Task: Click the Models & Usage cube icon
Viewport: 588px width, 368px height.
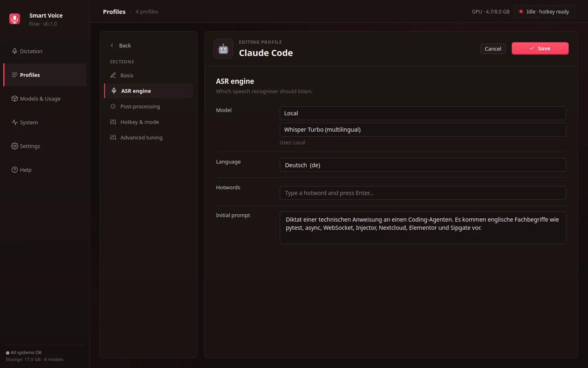Action: click(15, 99)
